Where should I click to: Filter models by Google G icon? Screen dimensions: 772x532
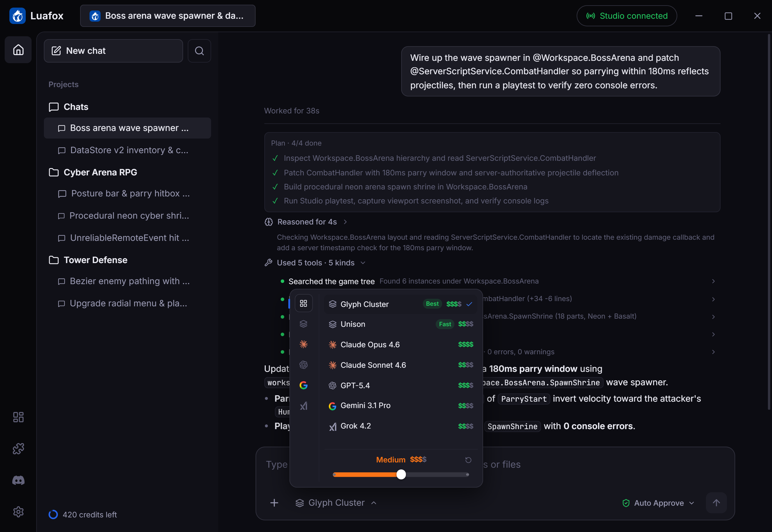pos(304,385)
